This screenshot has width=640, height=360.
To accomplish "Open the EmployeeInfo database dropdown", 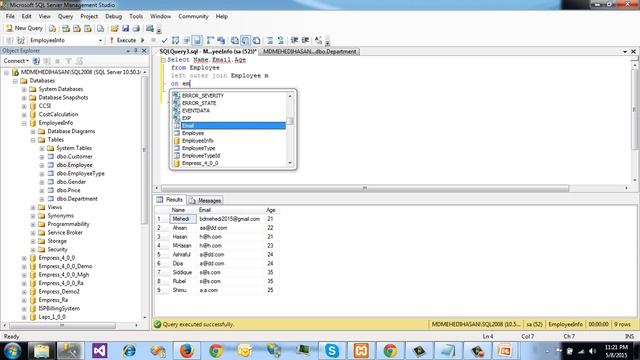I will click(100, 40).
